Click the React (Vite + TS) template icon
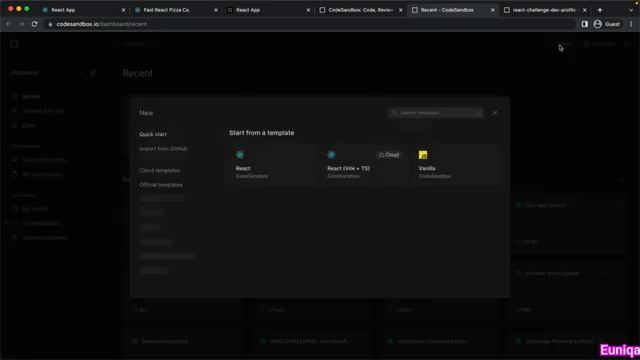The width and height of the screenshot is (640, 360). pos(331,155)
